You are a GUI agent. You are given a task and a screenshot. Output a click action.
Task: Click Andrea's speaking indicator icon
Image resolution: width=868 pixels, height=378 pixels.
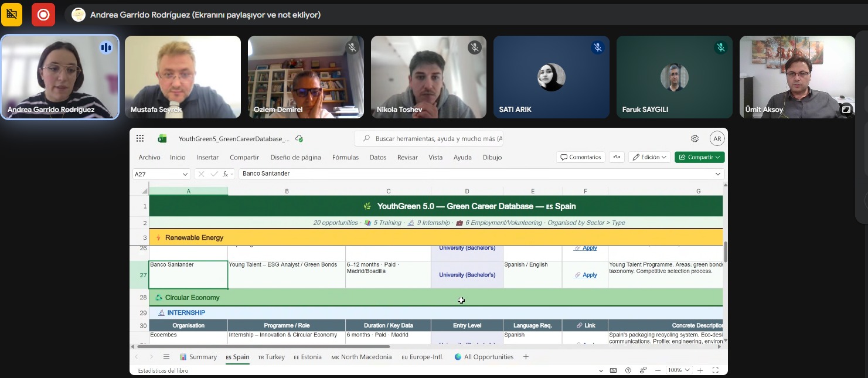[106, 47]
